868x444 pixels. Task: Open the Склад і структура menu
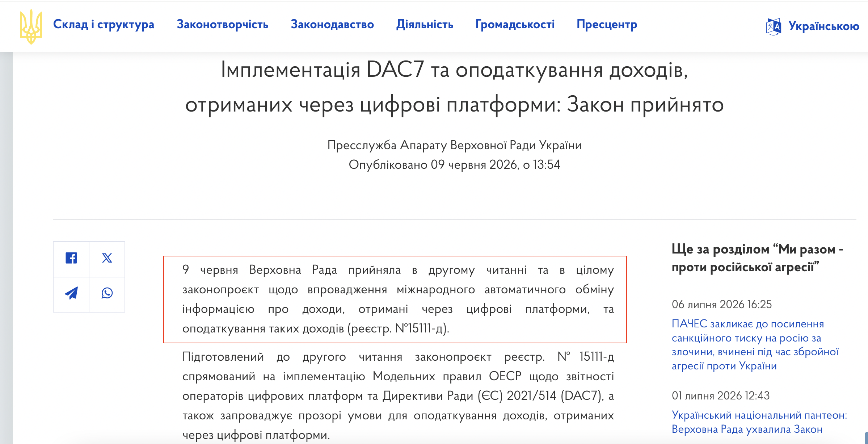click(x=104, y=24)
